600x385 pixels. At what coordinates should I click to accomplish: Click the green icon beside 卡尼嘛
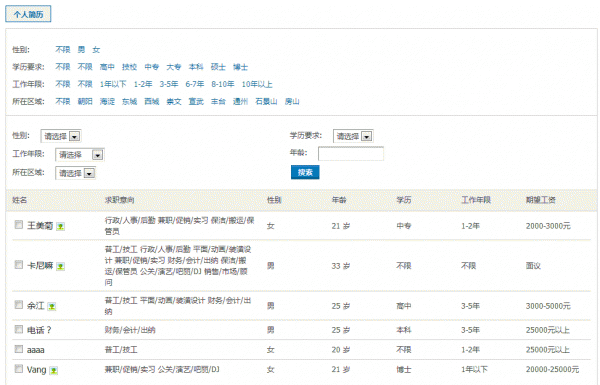[x=60, y=266]
